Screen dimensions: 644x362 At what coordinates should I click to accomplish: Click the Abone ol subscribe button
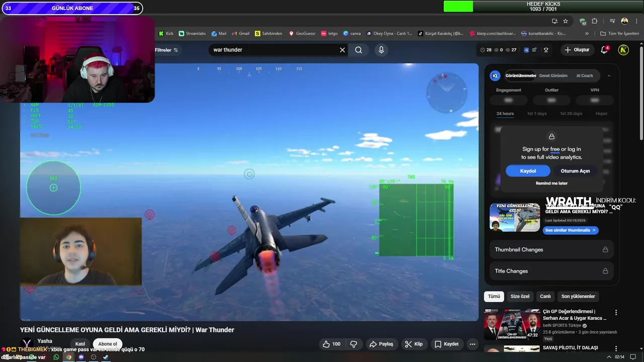click(x=108, y=344)
